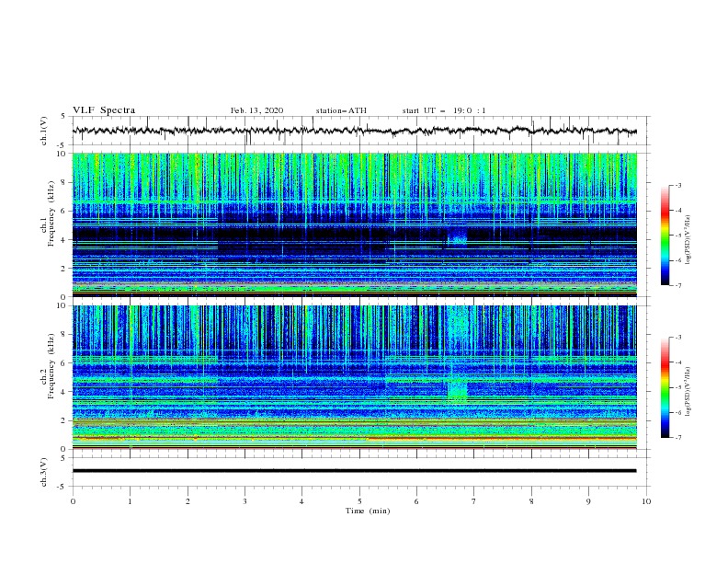Click the "station=ATH" header label
Viewport: 728px width, 563px height.
pos(341,110)
